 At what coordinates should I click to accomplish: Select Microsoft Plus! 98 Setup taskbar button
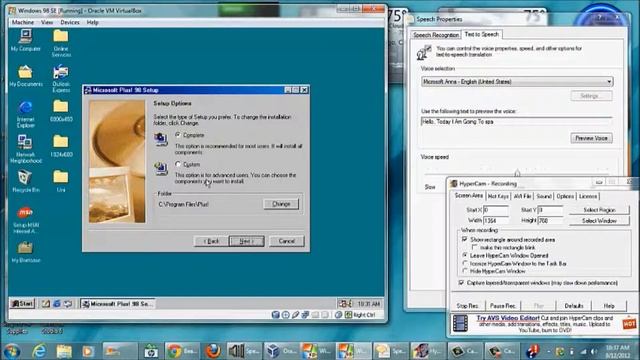(x=118, y=304)
